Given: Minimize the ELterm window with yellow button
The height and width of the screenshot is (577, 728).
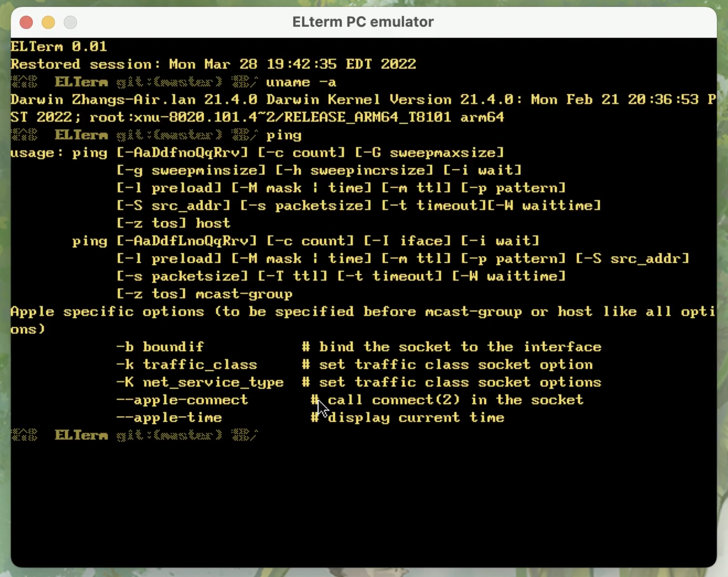Looking at the screenshot, I should [48, 22].
